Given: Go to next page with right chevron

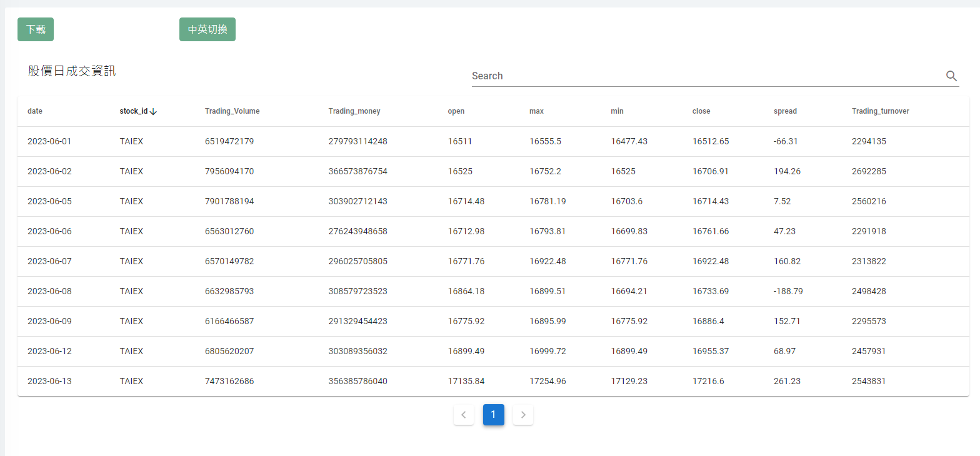Looking at the screenshot, I should 523,415.
